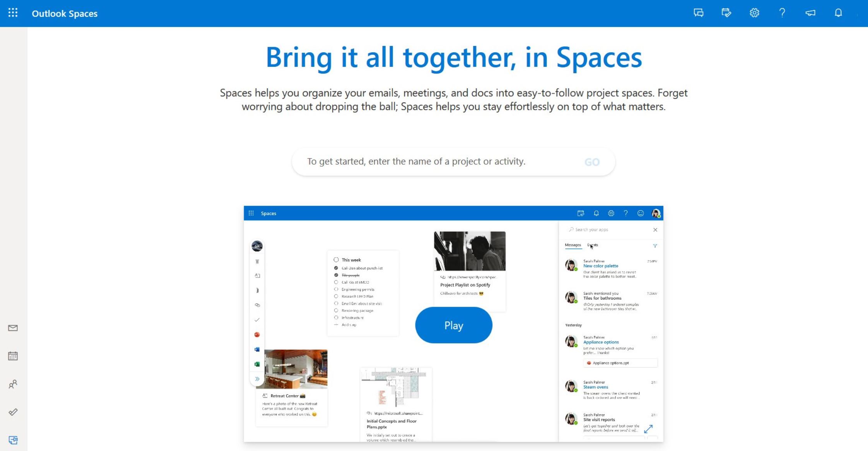
Task: Click the Outlook Spaces title
Action: pyautogui.click(x=65, y=14)
